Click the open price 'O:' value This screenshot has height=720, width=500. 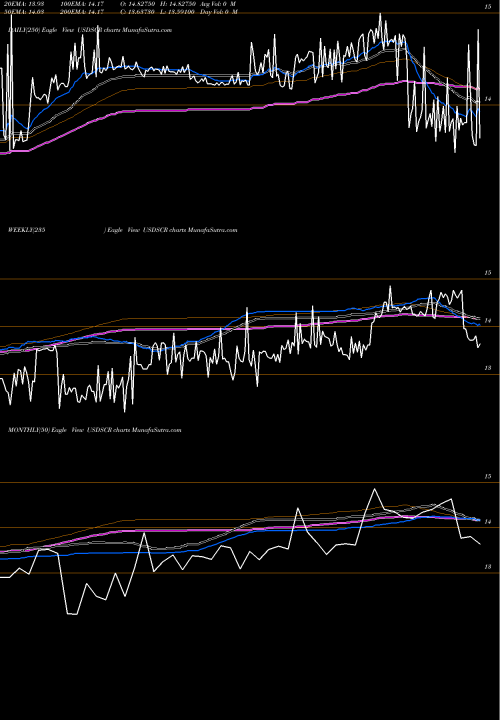pyautogui.click(x=140, y=4)
